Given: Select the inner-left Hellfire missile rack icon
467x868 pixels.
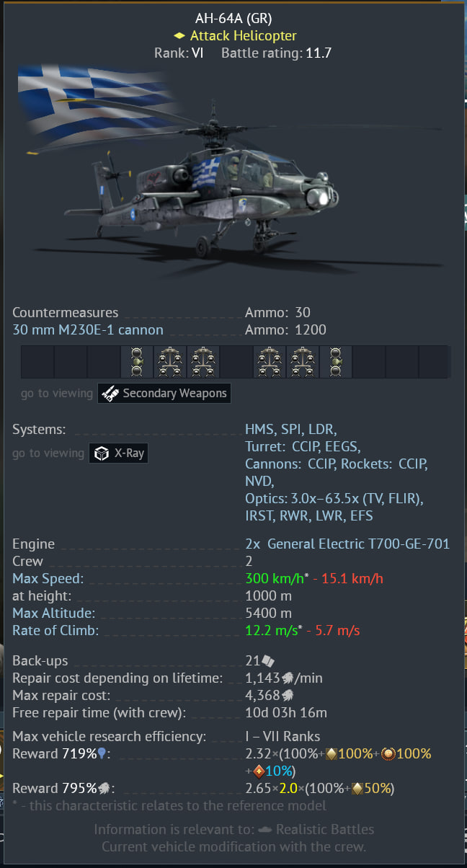Looking at the screenshot, I should coord(203,362).
